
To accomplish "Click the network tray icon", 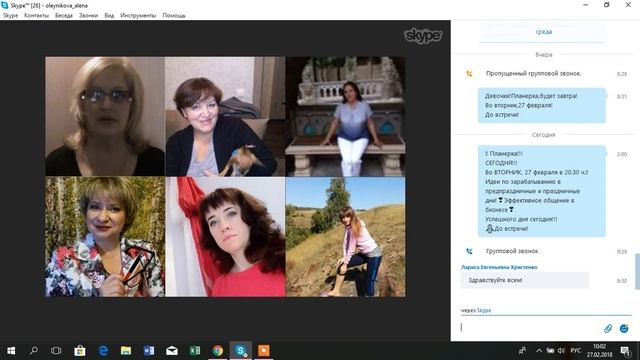I will tap(551, 351).
